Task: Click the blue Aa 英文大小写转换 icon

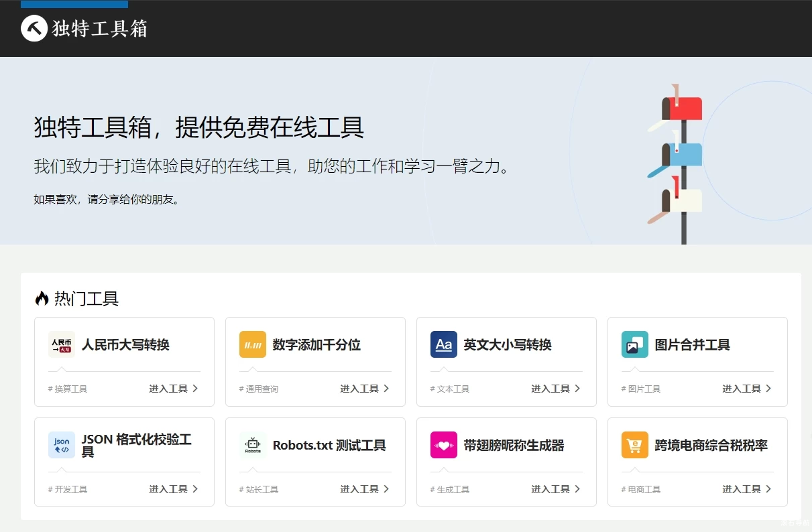Action: 444,344
